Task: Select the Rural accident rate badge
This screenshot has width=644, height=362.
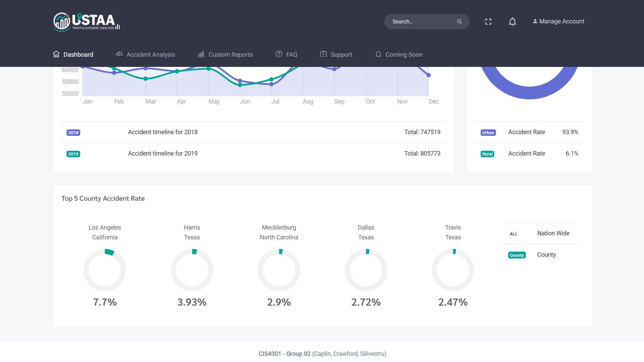Action: pyautogui.click(x=487, y=154)
